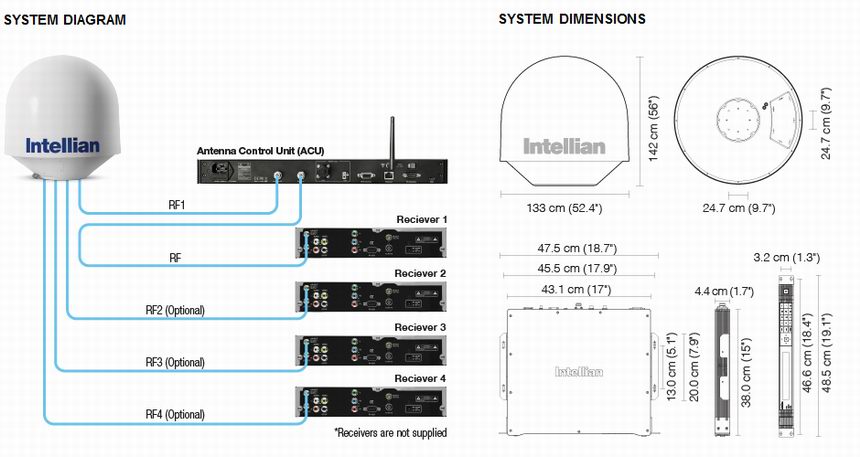
Task: Click the 47.5 cm (18.7") dimension
Action: click(x=577, y=248)
